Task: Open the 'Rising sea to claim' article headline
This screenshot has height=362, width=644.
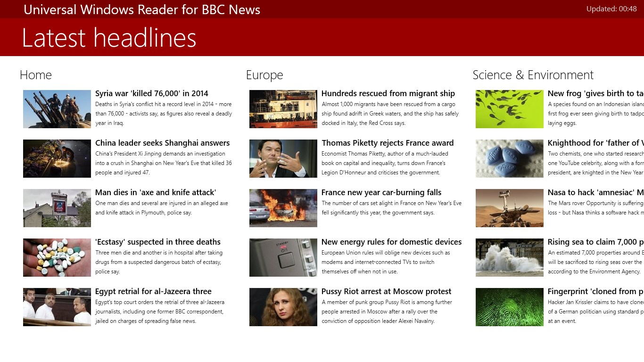Action: [595, 242]
